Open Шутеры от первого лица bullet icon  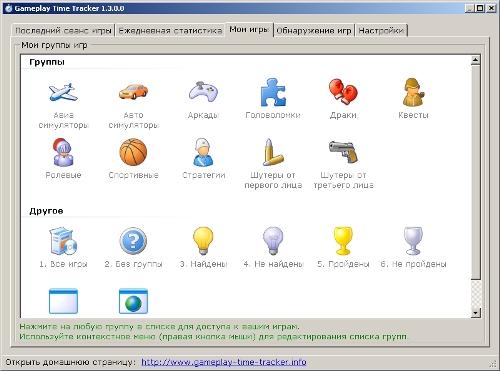click(273, 152)
